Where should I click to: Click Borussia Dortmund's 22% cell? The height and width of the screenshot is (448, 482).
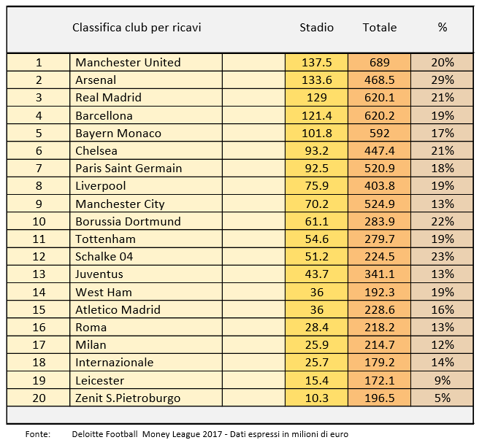[442, 222]
